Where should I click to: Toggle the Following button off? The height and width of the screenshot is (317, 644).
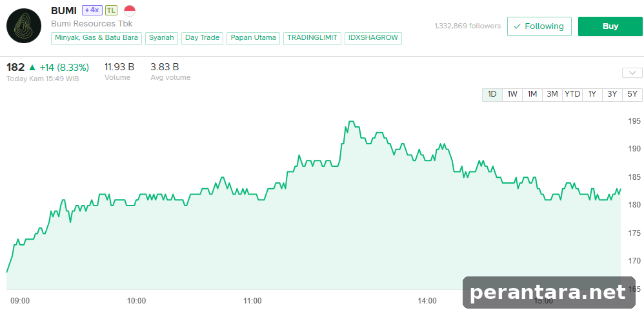[539, 26]
